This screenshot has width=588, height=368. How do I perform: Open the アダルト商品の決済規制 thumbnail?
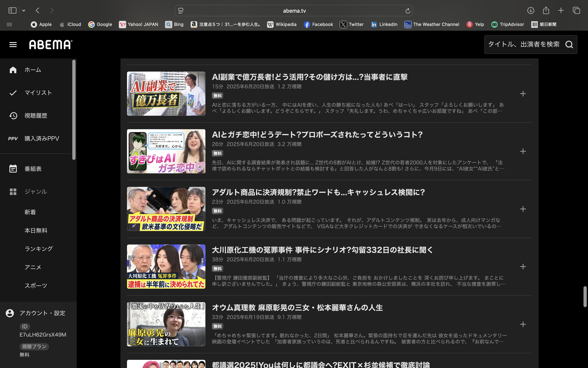166,209
